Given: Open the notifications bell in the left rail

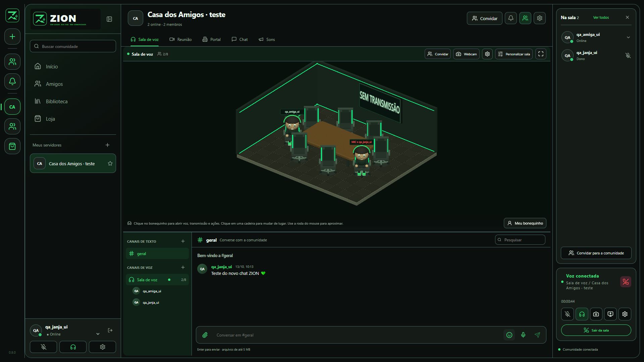Looking at the screenshot, I should 12,81.
